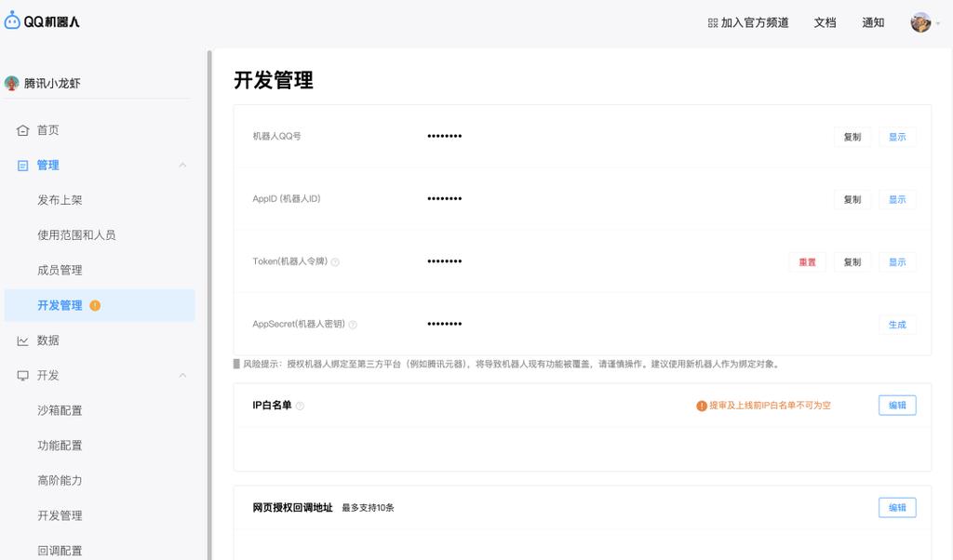
Task: Click the orange alert icon beside sidebar 开发管理
Action: tap(97, 305)
